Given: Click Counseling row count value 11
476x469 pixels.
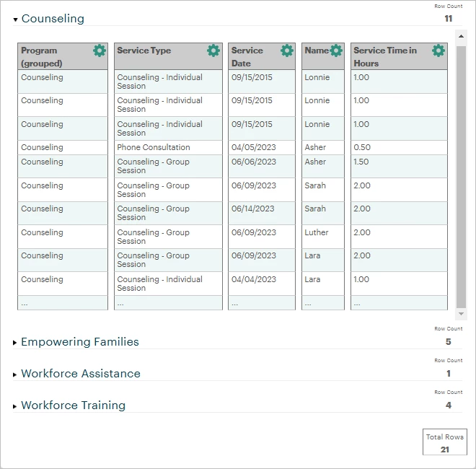Looking at the screenshot, I should (x=449, y=19).
